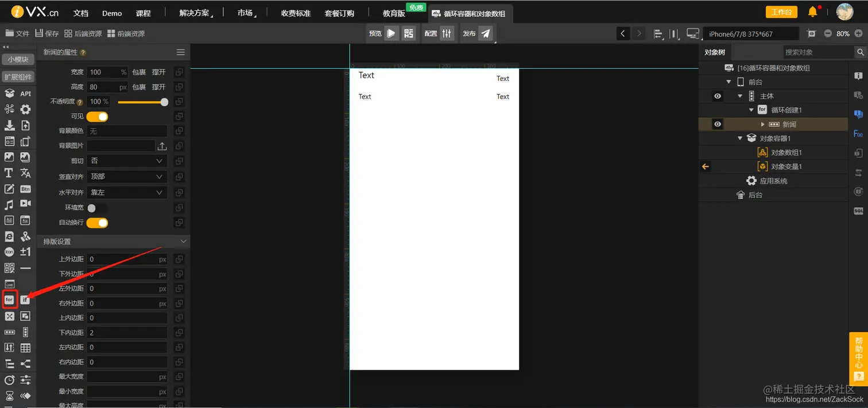This screenshot has width=868, height=408.
Task: Click the 背景颜色 background color field
Action: tap(127, 131)
